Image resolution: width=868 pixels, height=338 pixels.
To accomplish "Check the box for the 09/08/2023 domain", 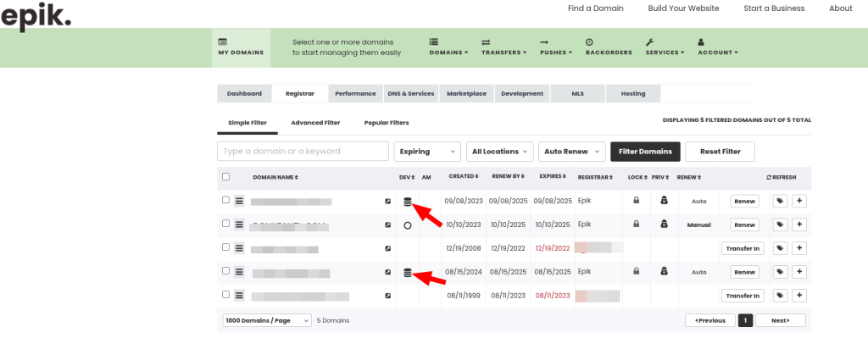I will [225, 200].
